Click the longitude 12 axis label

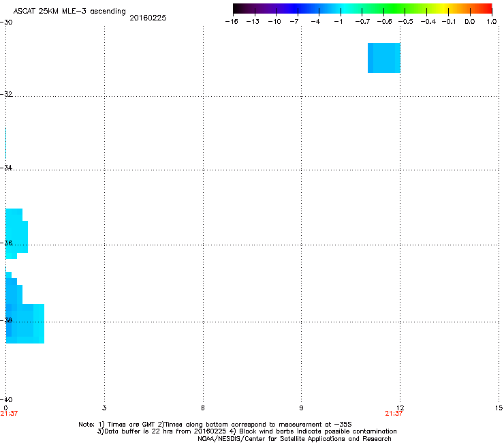tap(400, 408)
